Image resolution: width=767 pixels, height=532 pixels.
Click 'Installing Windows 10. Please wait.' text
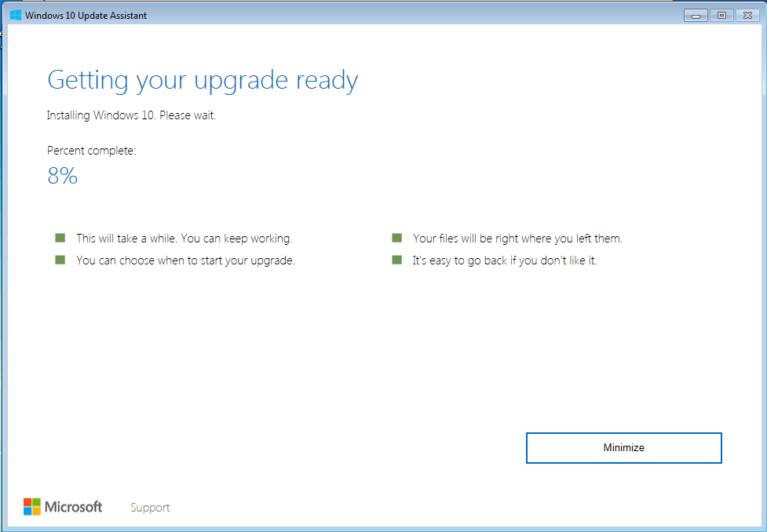[131, 115]
